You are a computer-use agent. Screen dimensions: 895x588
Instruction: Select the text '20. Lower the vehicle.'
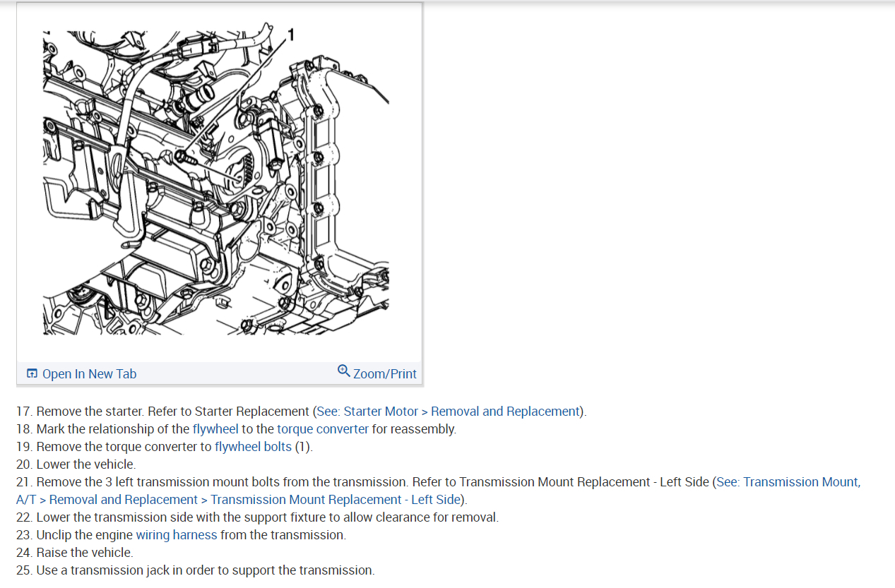coord(76,464)
